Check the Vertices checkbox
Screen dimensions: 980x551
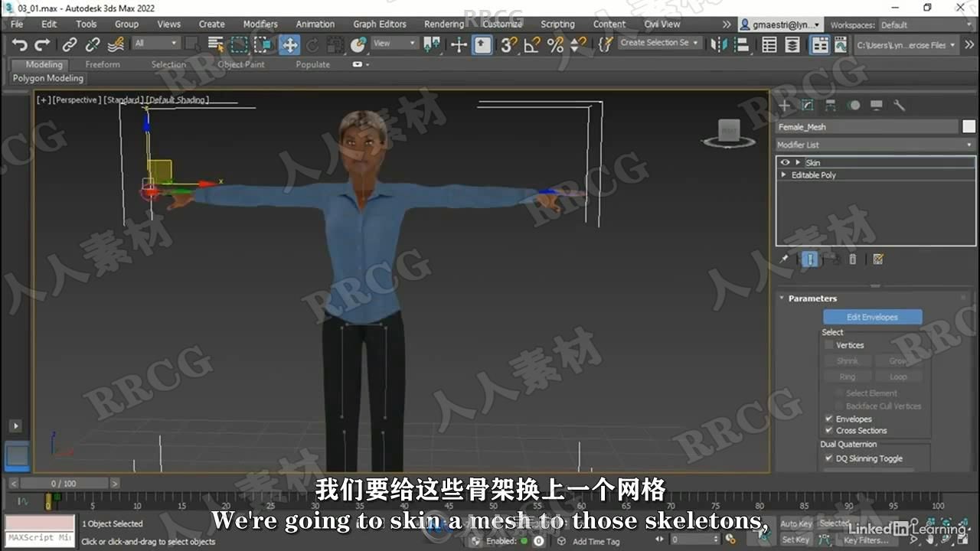tap(829, 345)
